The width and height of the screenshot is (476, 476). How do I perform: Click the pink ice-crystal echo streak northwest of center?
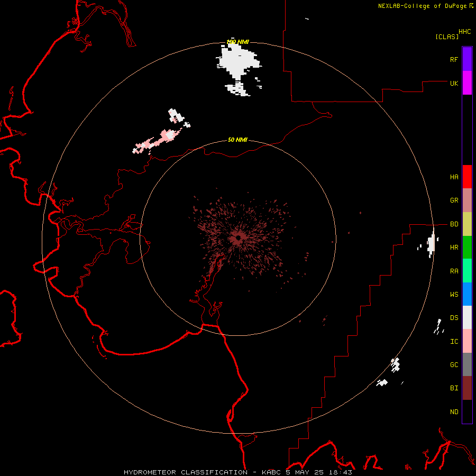pos(158,141)
